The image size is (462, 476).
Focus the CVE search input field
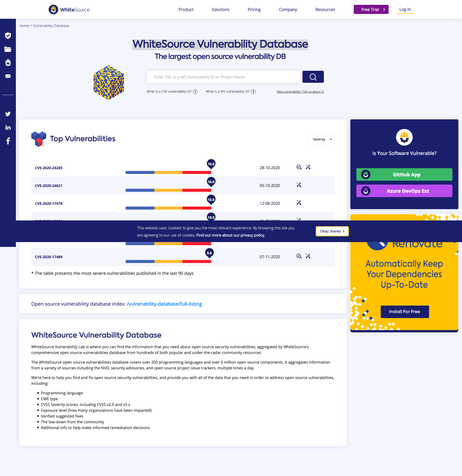click(223, 77)
